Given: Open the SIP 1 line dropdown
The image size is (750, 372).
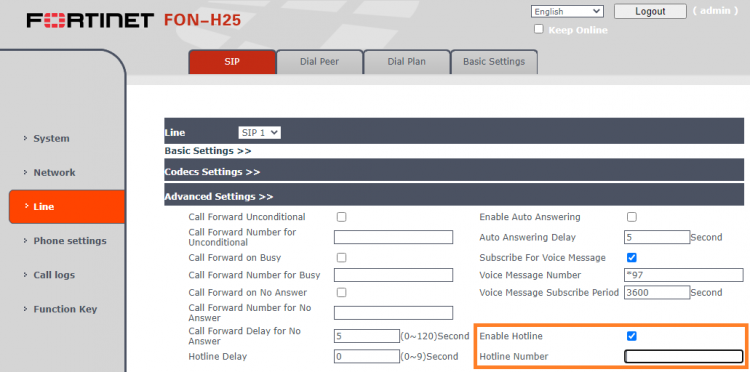Looking at the screenshot, I should pyautogui.click(x=259, y=133).
